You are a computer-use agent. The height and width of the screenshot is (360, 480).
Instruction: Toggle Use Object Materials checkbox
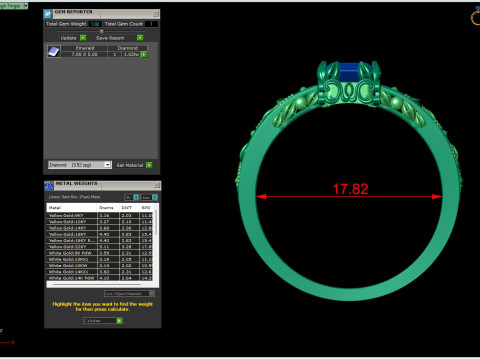pyautogui.click(x=152, y=293)
